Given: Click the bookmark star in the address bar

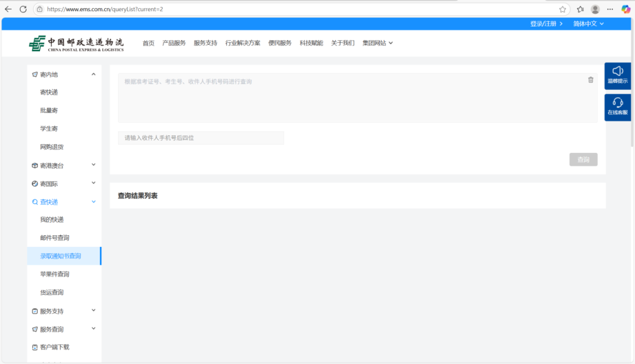Looking at the screenshot, I should [562, 9].
